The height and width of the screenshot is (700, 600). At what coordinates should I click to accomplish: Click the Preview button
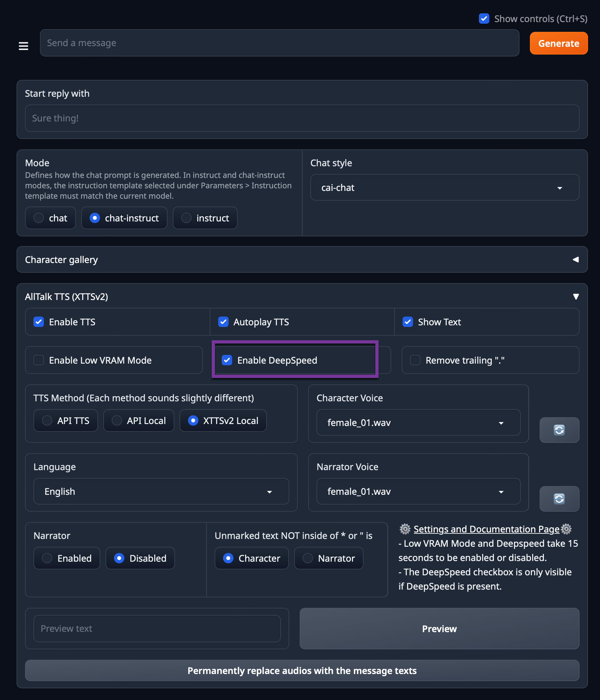(439, 628)
